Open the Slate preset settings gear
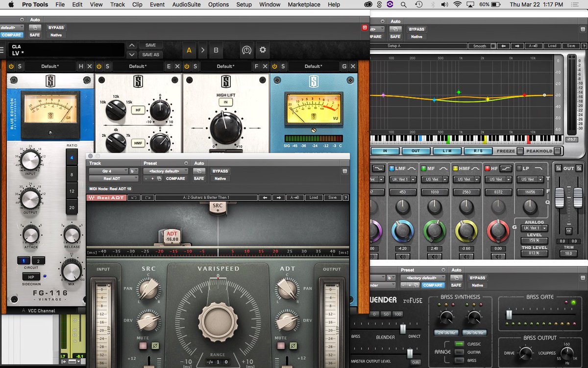 tap(263, 50)
